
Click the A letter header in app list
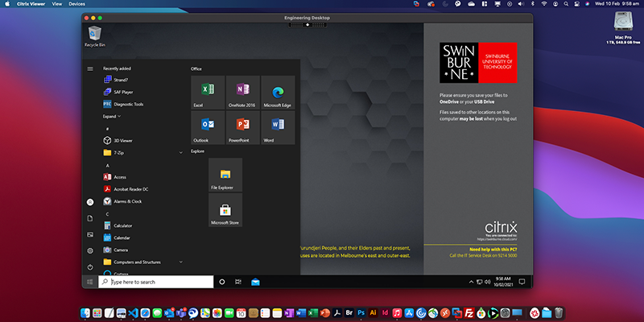click(x=108, y=165)
